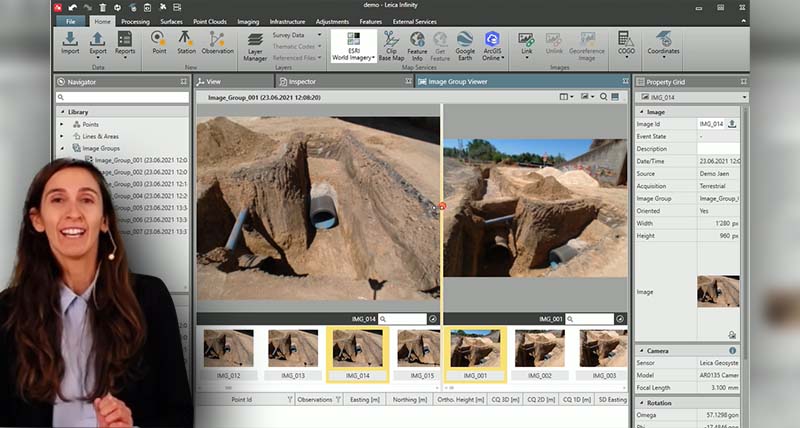Select the IMG_002 thumbnail
Screen dimensions: 800x428
[x=539, y=348]
